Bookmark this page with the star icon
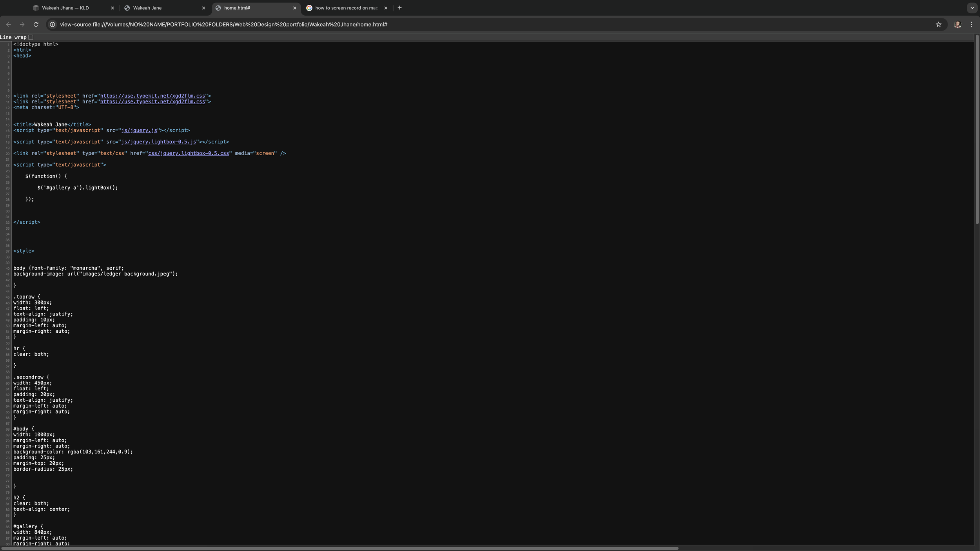 (x=939, y=24)
